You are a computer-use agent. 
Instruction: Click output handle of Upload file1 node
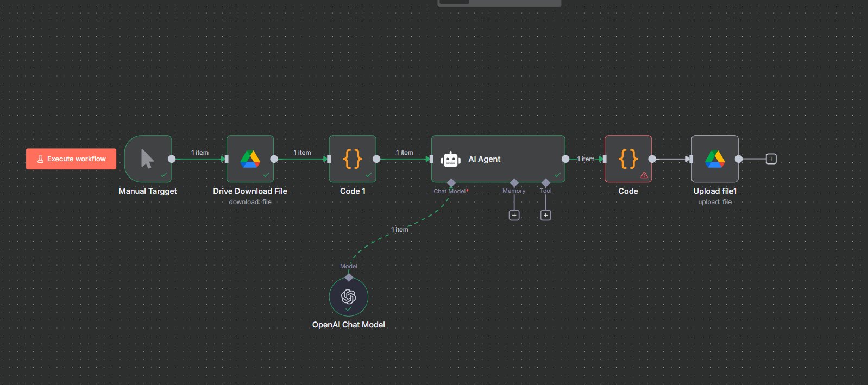pos(739,159)
